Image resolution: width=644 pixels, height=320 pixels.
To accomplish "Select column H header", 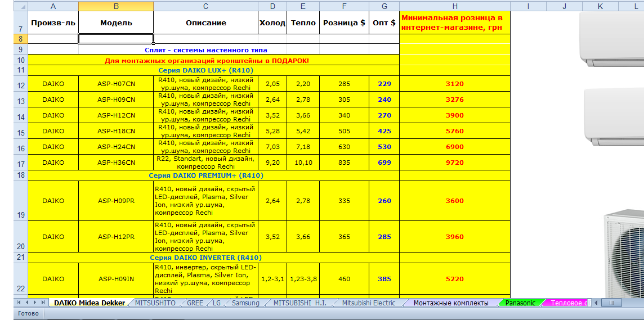I will (455, 6).
